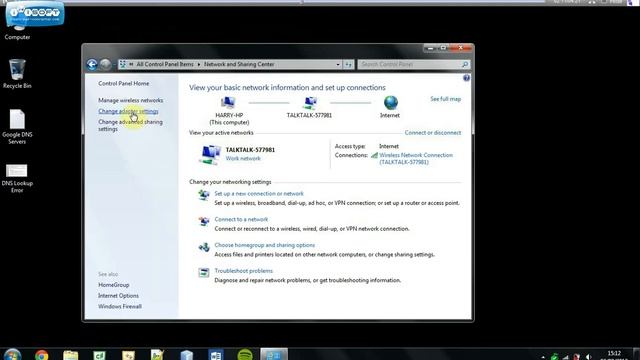Click the active network's large TALKTALK icon
The image size is (640, 360).
point(210,155)
